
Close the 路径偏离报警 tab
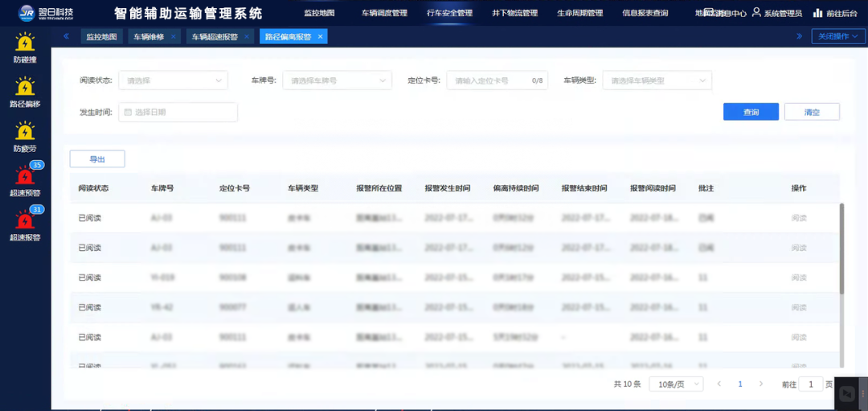[320, 36]
